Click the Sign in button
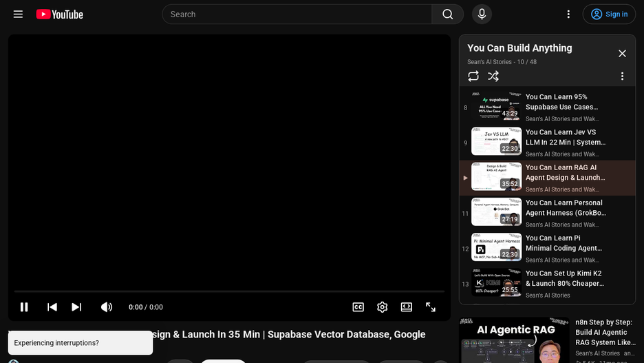The height and width of the screenshot is (363, 644). 609,14
